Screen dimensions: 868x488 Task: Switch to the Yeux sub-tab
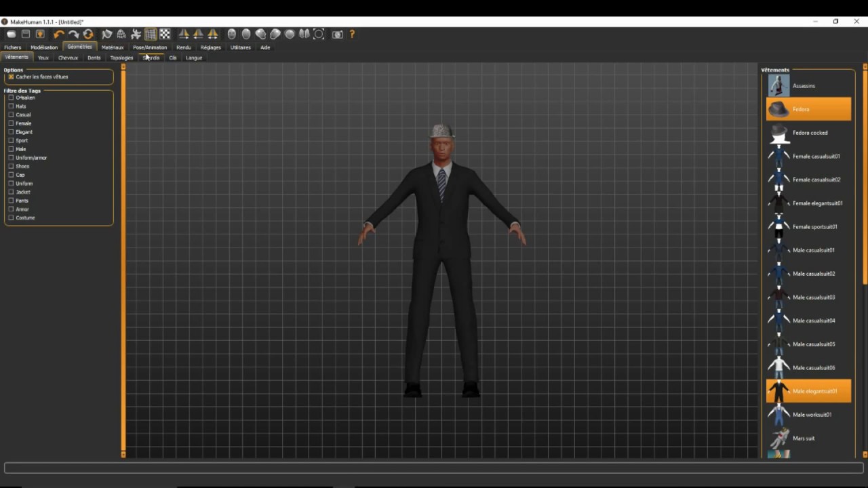click(43, 58)
